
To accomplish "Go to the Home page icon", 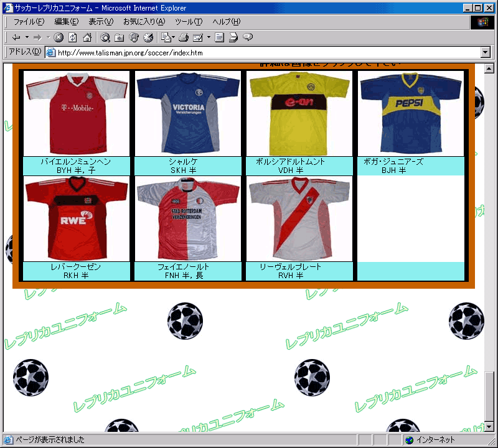I will (x=87, y=37).
